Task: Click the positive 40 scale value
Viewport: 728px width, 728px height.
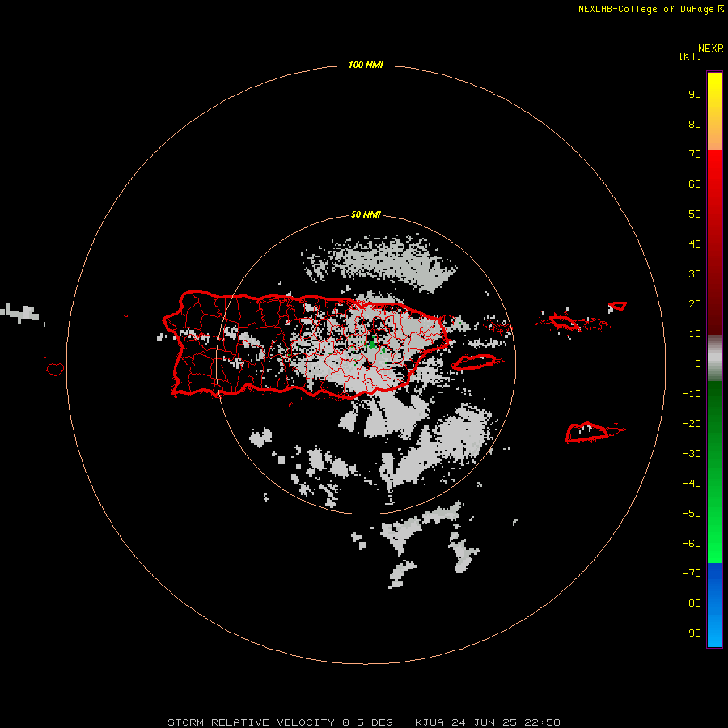Action: coord(695,244)
